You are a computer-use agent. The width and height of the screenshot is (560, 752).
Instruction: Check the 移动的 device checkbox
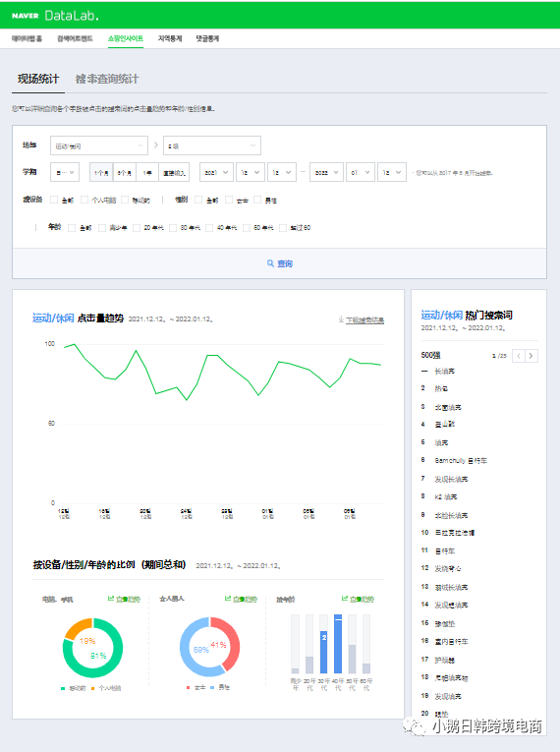[125, 200]
